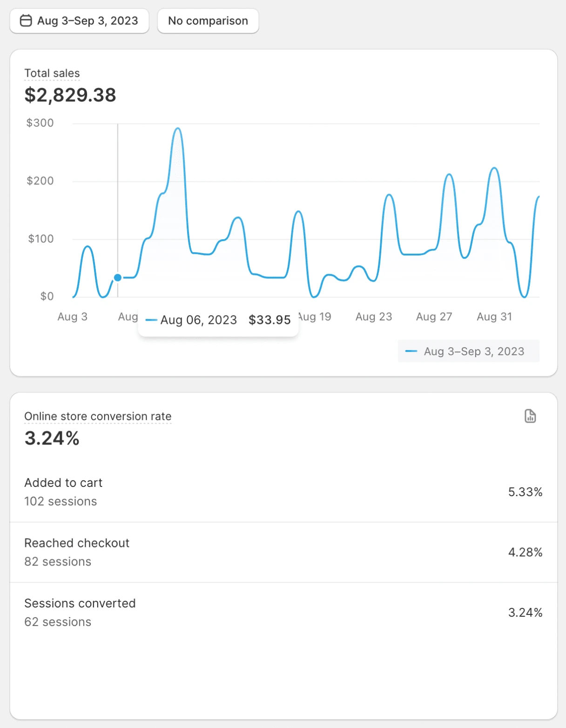Click the Total sales heading link
The image size is (566, 728).
[52, 74]
